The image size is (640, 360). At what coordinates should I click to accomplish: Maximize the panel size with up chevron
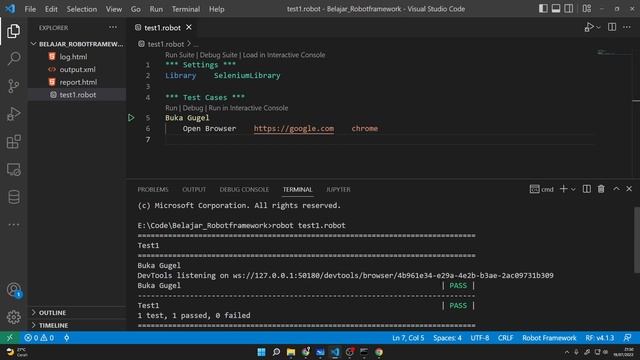(x=616, y=189)
